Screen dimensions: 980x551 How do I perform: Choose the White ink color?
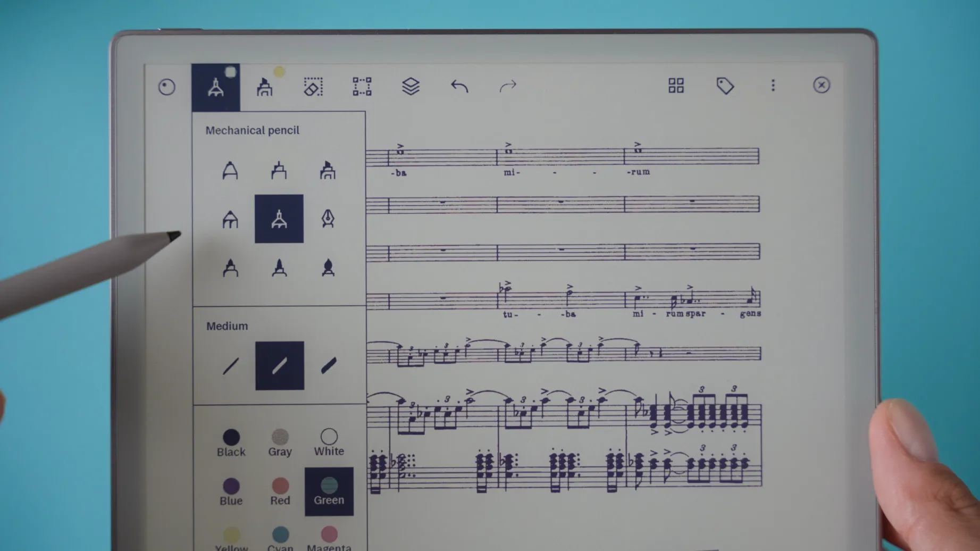[329, 443]
